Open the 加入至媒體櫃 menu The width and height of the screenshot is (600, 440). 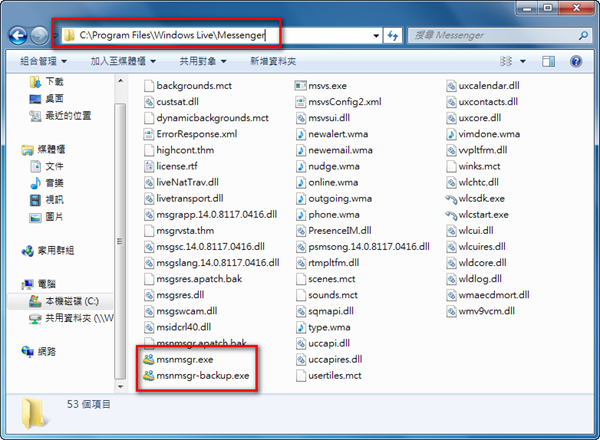[x=123, y=61]
